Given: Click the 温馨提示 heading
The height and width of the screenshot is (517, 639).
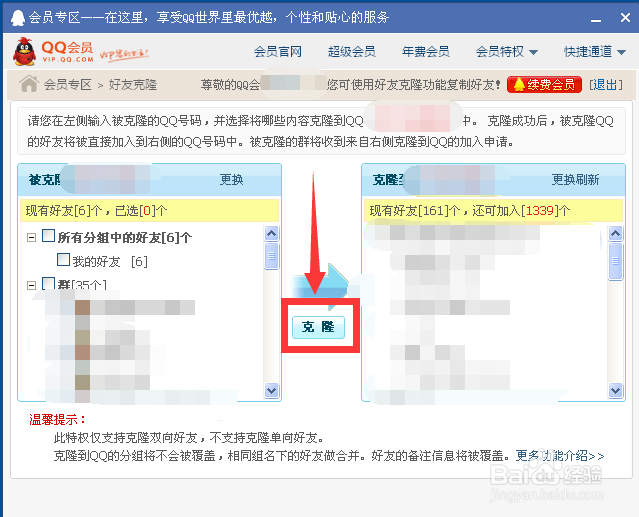Looking at the screenshot, I should 57,420.
